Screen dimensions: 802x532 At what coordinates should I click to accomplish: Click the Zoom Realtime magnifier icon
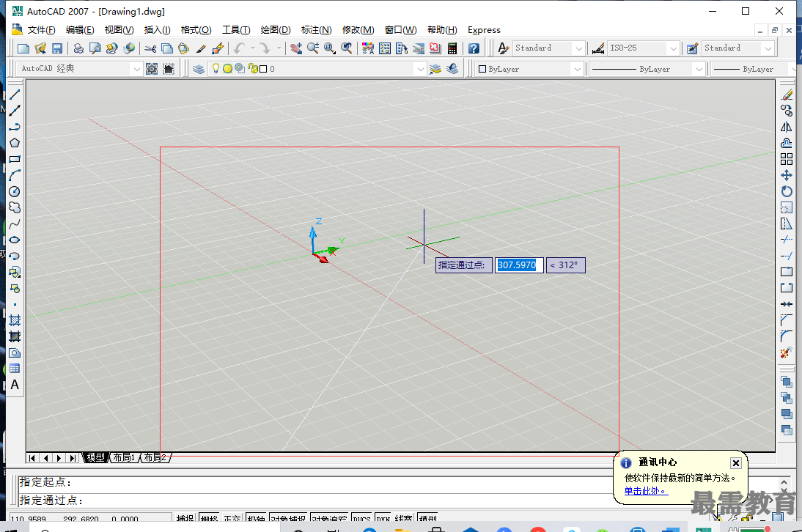point(312,48)
